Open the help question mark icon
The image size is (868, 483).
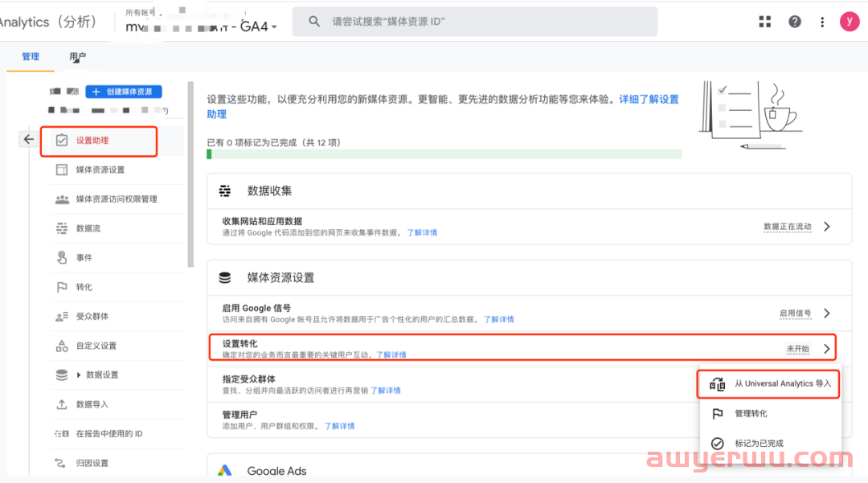(795, 22)
